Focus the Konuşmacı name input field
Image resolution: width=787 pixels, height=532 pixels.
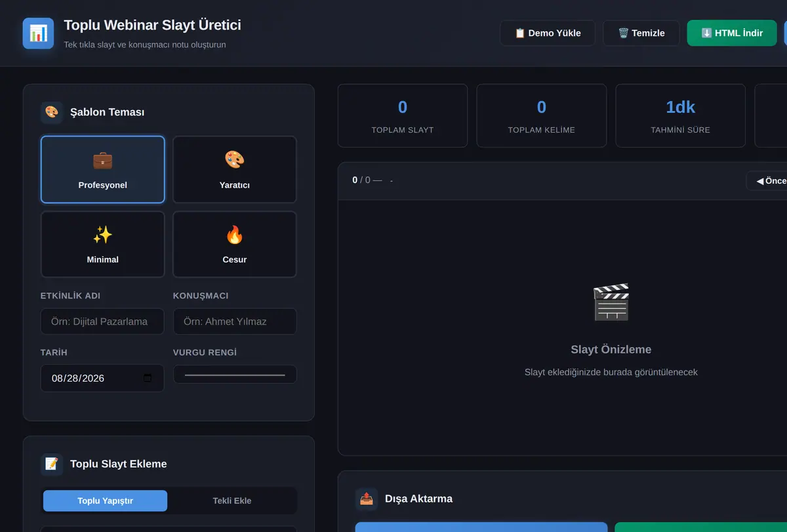(235, 321)
